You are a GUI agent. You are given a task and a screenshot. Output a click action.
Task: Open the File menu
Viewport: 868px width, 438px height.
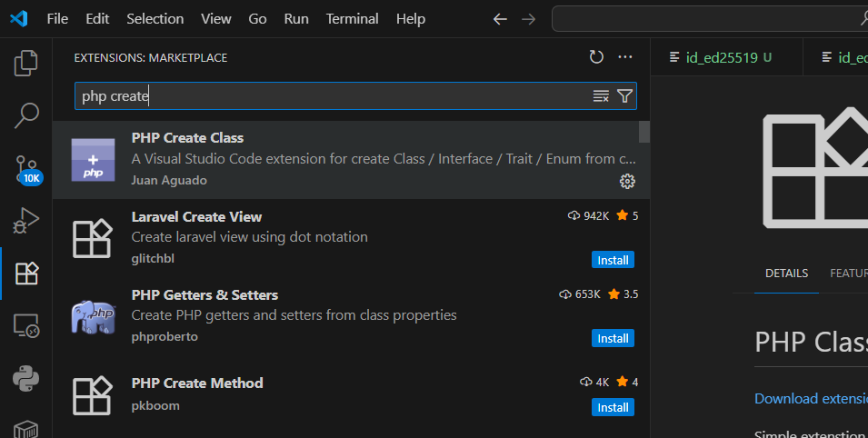click(x=57, y=19)
